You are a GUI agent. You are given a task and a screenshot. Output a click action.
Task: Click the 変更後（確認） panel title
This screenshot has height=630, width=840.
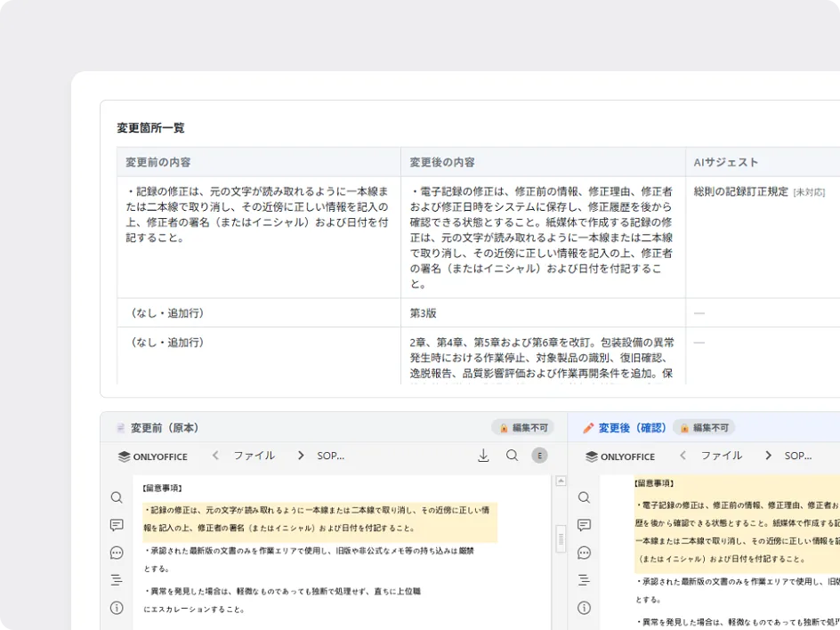[632, 428]
